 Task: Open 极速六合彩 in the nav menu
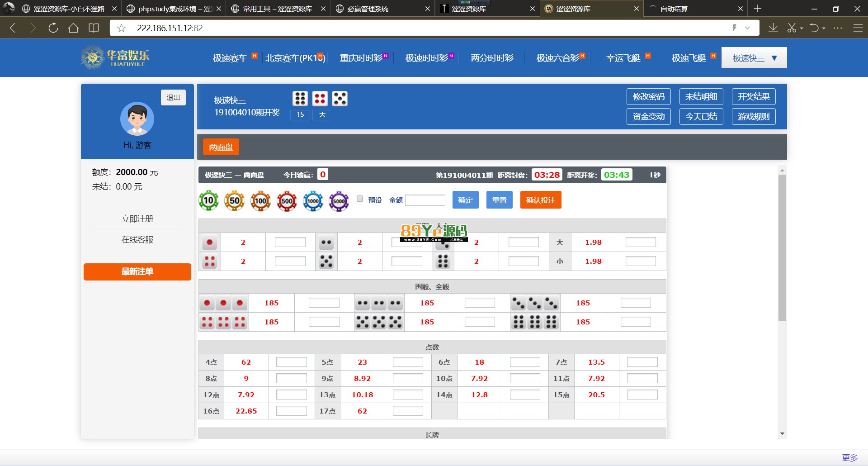(557, 58)
